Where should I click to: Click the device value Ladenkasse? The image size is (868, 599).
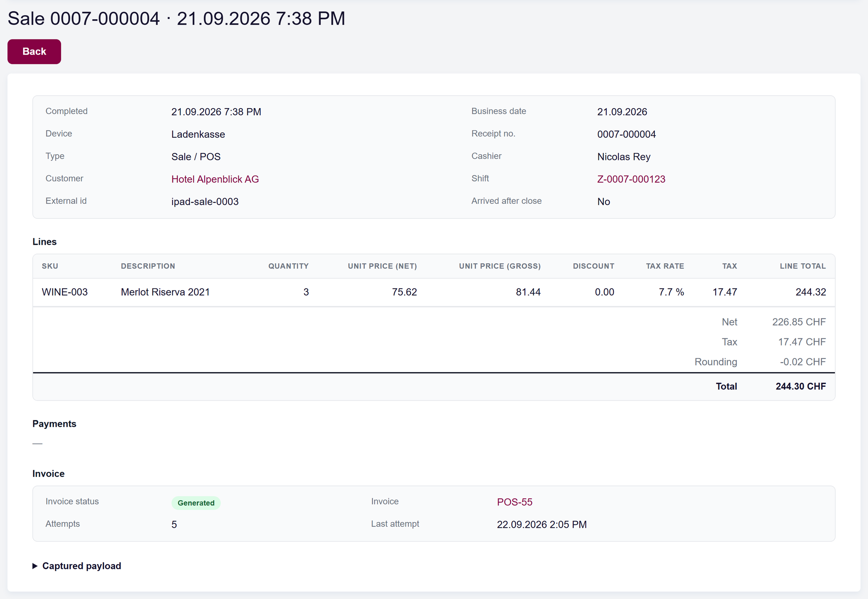click(x=198, y=134)
